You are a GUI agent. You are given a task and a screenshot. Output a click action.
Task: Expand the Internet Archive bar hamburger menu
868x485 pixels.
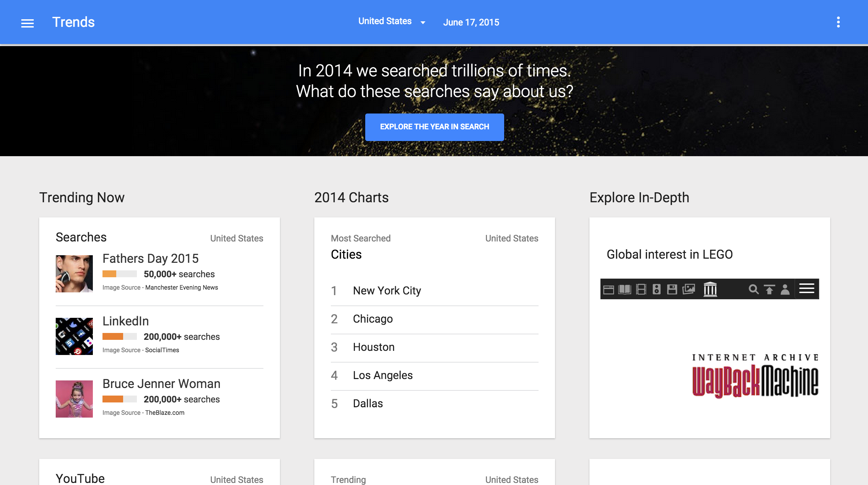[806, 289]
